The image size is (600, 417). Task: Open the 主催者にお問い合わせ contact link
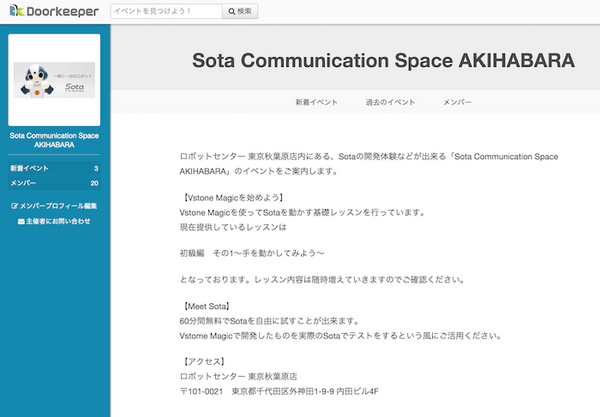(x=59, y=221)
